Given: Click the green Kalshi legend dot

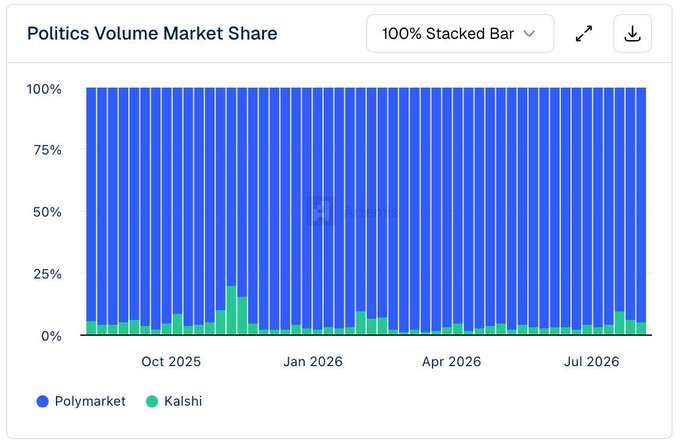Looking at the screenshot, I should click(152, 401).
